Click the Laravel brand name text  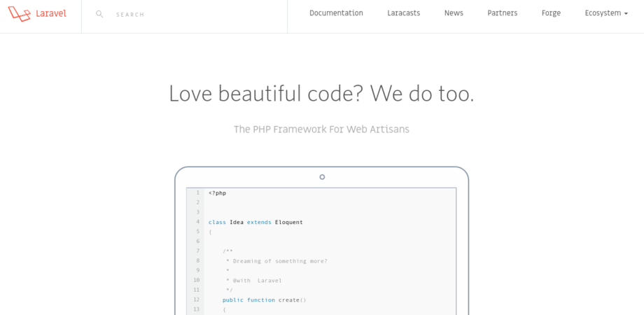51,13
